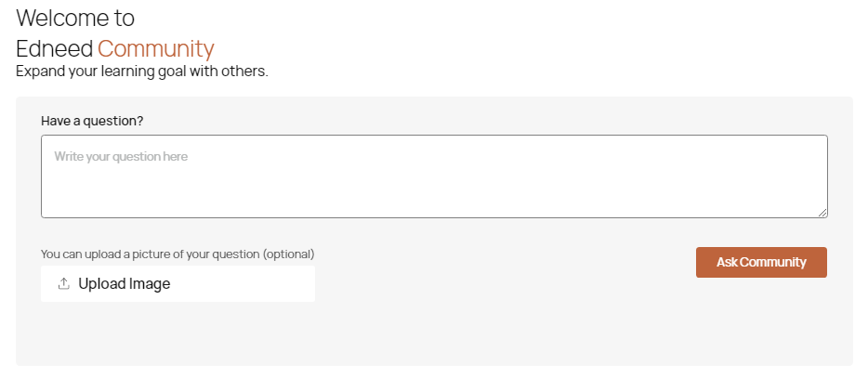This screenshot has height=378, width=868.
Task: Click the 'Edneed' word in heading
Action: (54, 48)
